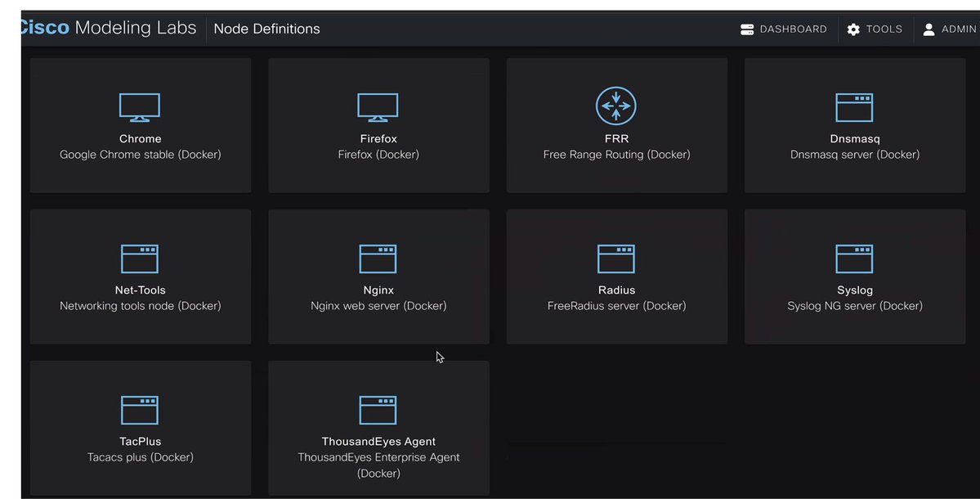Click 'ThousandEyes Enterprise Agent (Docker)' description
Image resolution: width=980 pixels, height=499 pixels.
[x=378, y=465]
